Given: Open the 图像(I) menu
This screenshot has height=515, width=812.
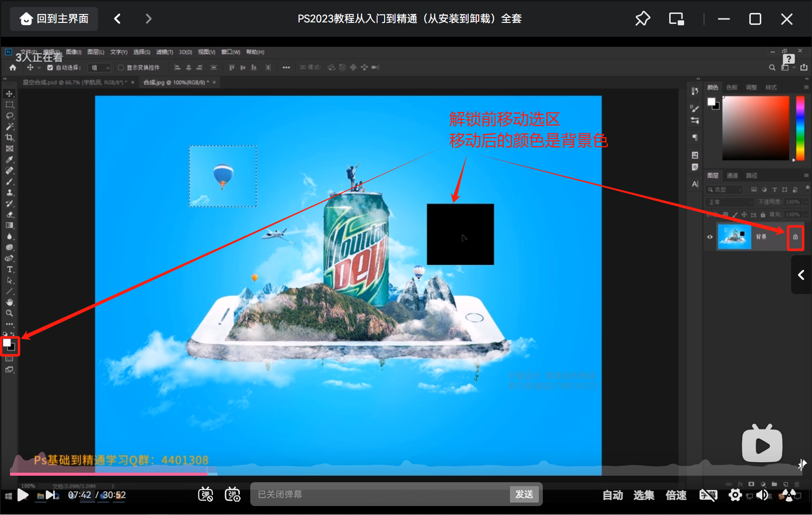Looking at the screenshot, I should click(74, 52).
